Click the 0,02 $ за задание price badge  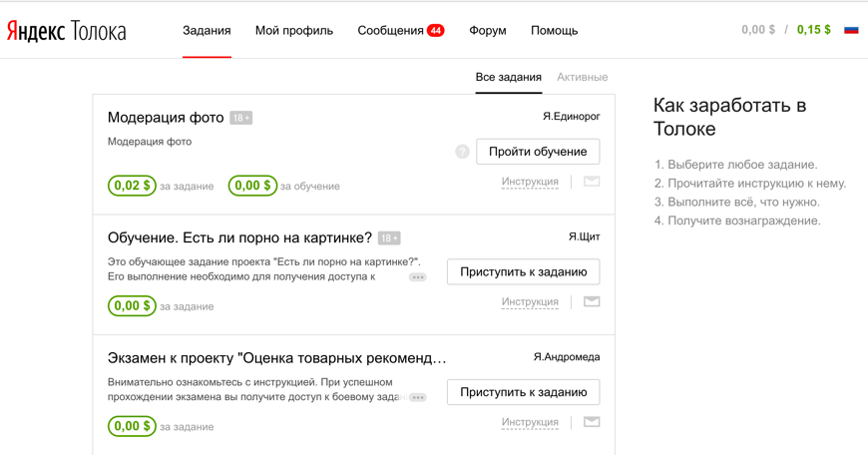pos(132,186)
